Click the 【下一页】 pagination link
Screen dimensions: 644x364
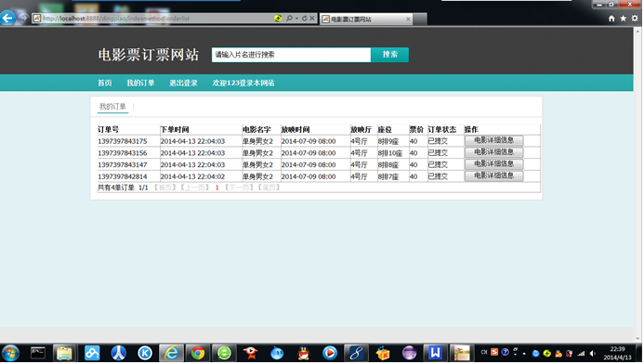239,188
